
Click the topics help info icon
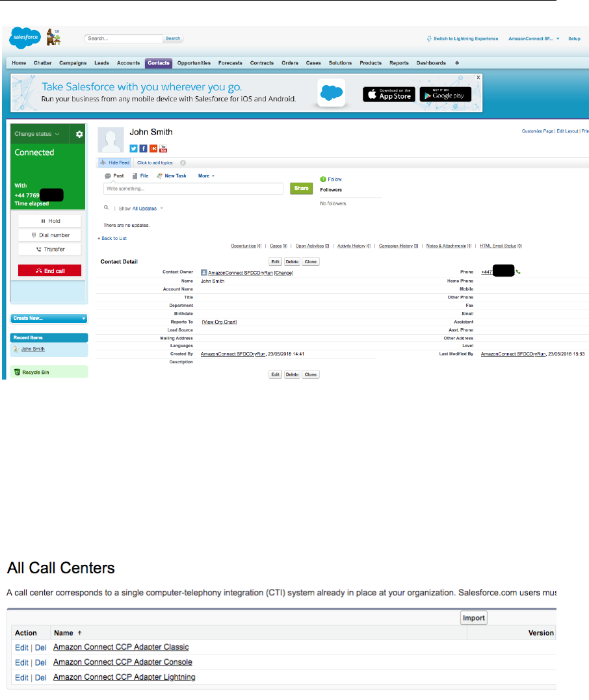[183, 163]
